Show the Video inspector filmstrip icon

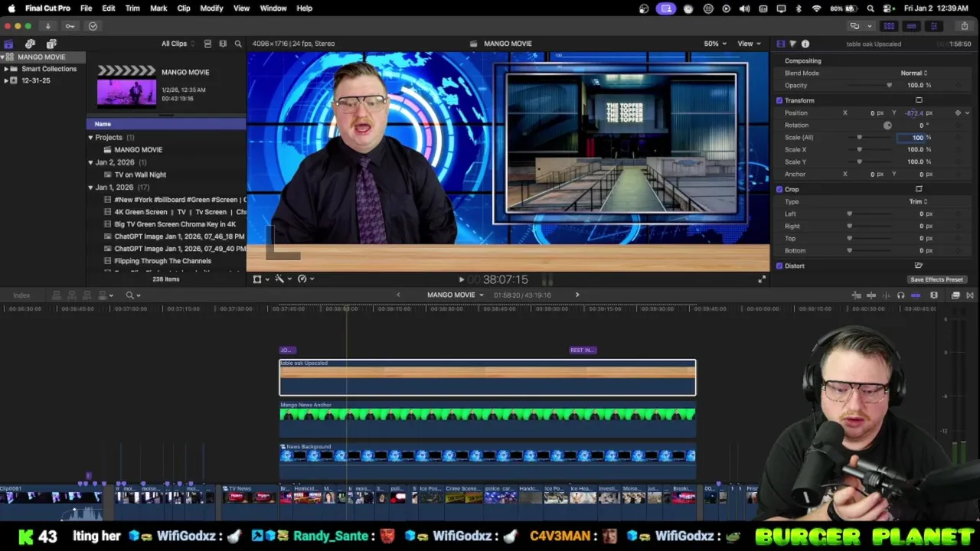click(780, 44)
